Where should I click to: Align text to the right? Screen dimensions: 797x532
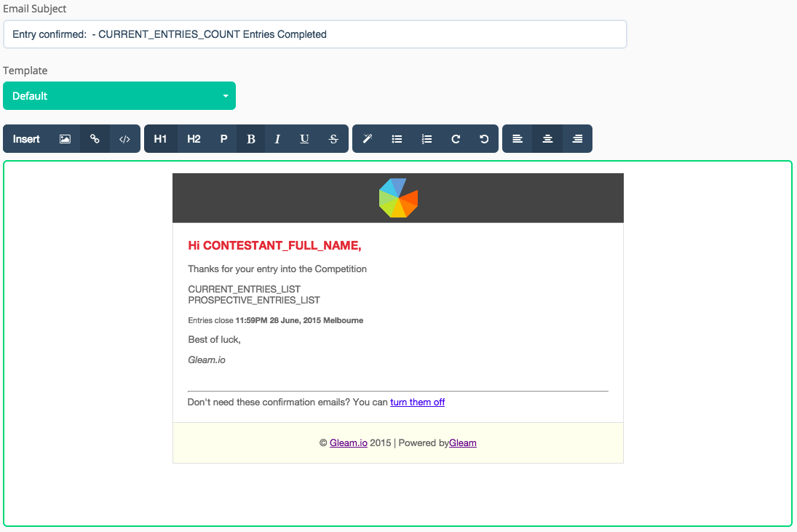577,139
